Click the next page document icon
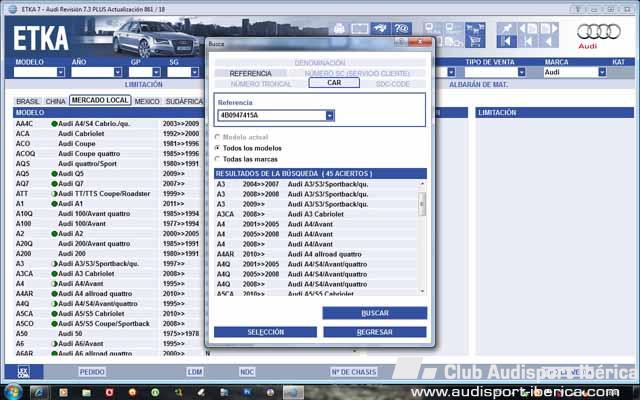This screenshot has height=400, width=640. point(549,29)
